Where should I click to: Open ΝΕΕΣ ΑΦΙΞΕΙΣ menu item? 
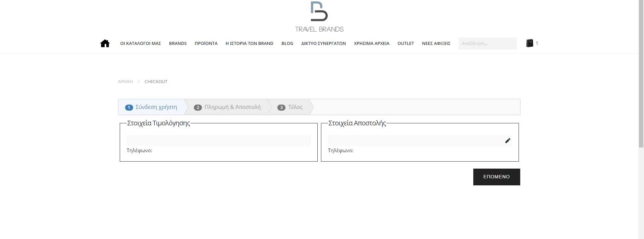point(436,43)
